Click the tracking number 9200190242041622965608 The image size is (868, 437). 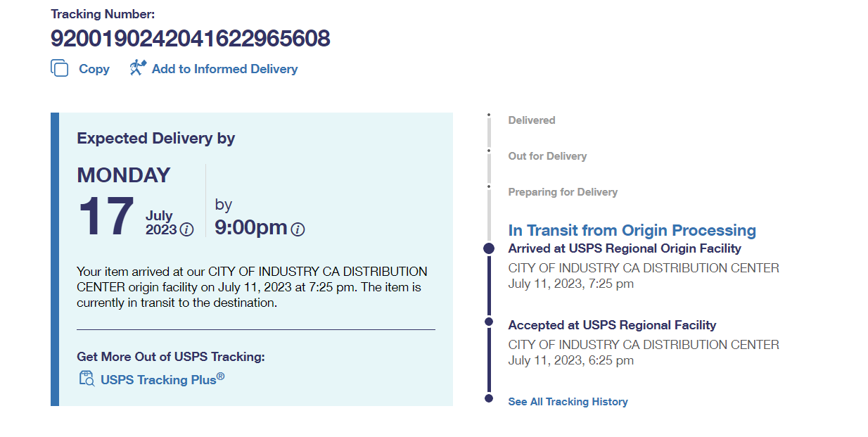pos(190,38)
